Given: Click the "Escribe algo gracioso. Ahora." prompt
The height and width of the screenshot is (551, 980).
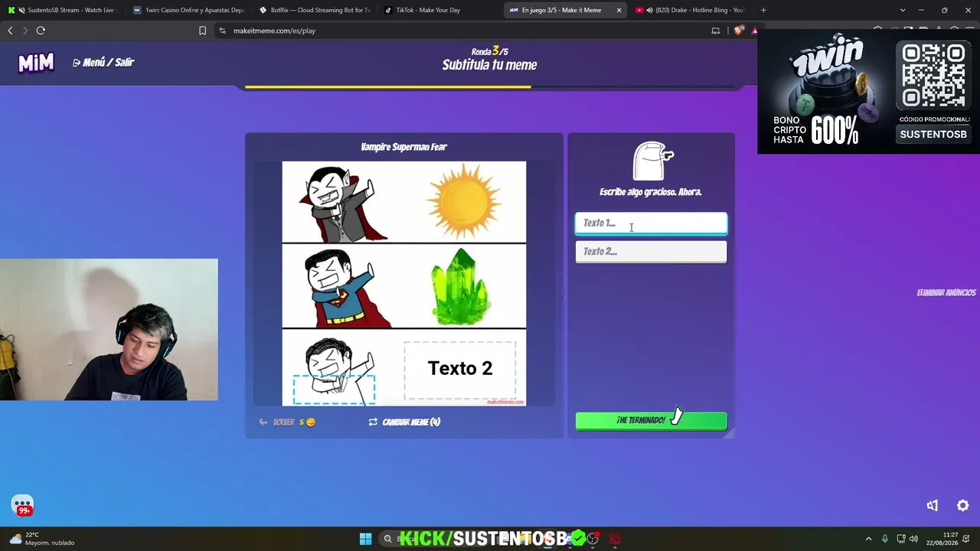Looking at the screenshot, I should tap(651, 192).
